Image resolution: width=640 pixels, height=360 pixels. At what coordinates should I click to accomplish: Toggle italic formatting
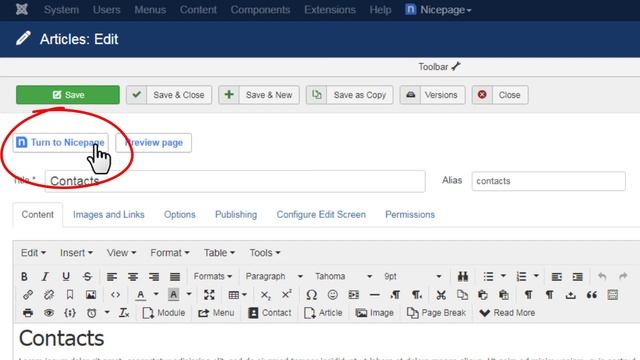45,276
